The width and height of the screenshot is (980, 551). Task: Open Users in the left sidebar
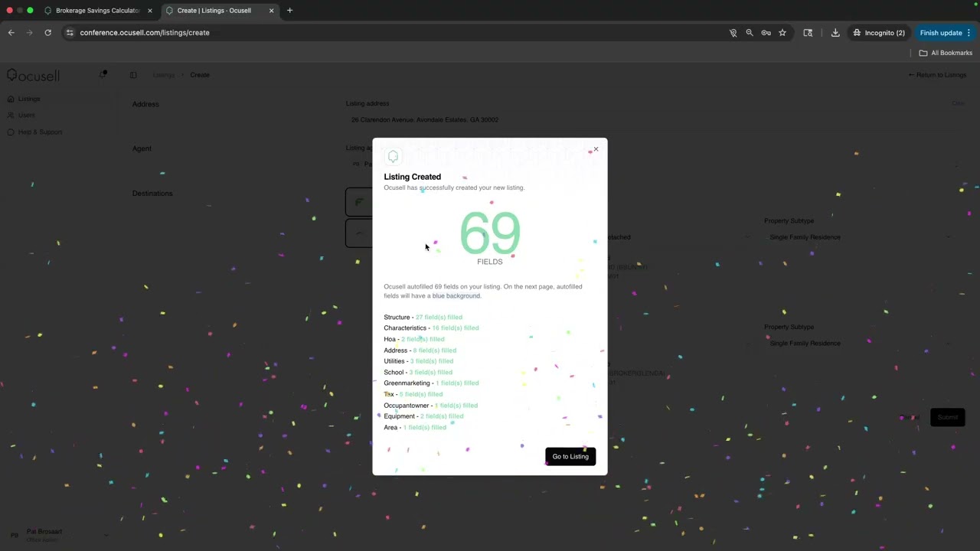[x=27, y=116]
